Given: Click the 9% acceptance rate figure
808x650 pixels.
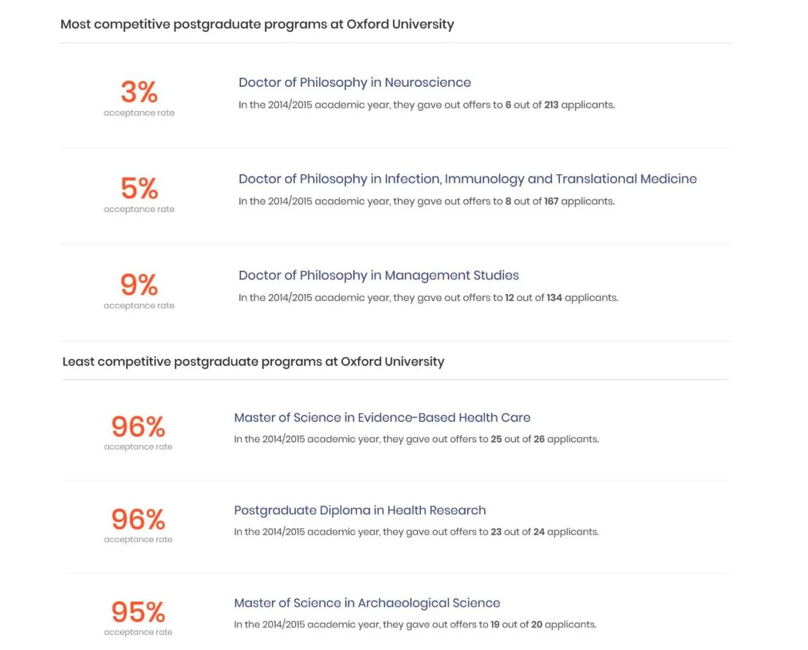Looking at the screenshot, I should tap(139, 286).
